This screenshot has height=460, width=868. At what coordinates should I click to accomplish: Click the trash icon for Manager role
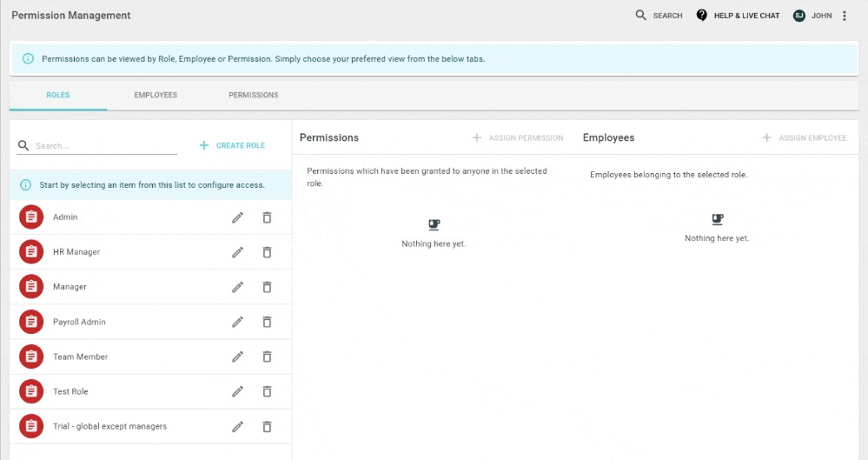pyautogui.click(x=267, y=287)
